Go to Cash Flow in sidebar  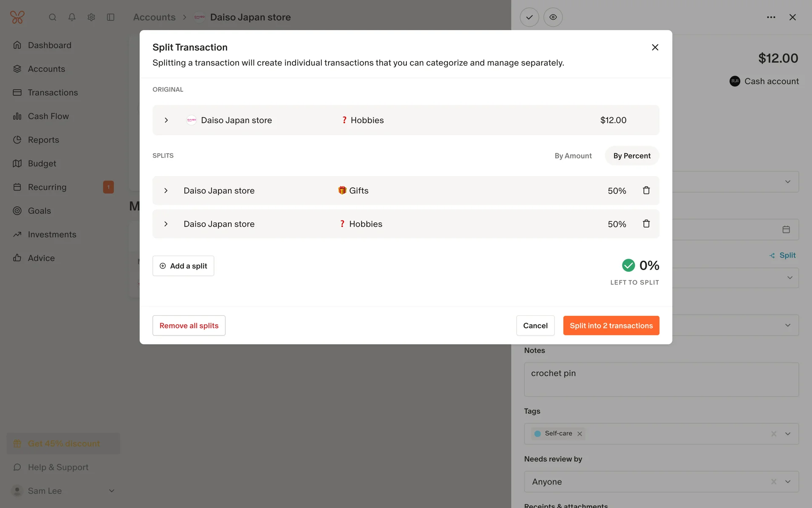(48, 116)
